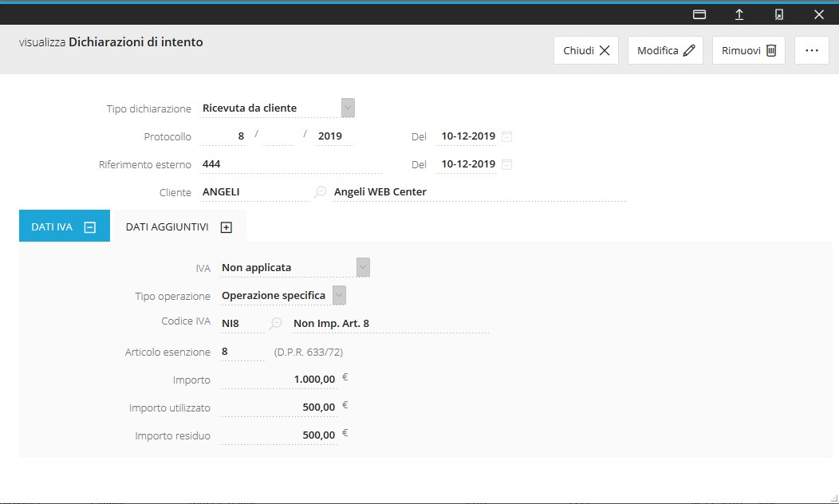Click the Importo field showing 1.000,00
This screenshot has height=504, width=839.
click(279, 380)
